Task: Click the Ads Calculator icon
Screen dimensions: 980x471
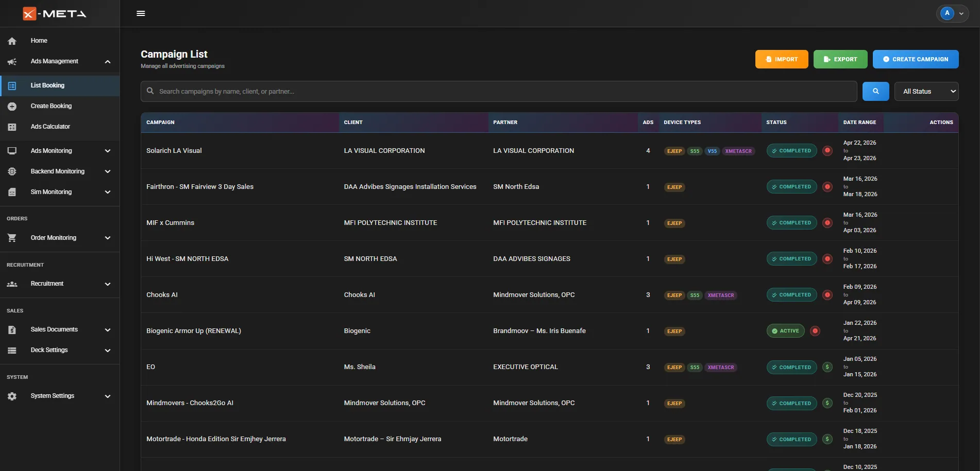Action: 12,127
